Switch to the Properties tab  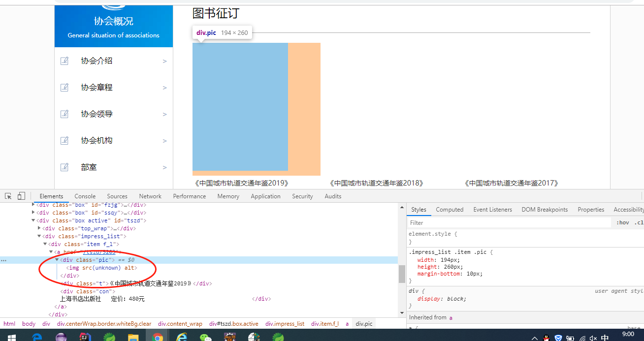coord(591,210)
